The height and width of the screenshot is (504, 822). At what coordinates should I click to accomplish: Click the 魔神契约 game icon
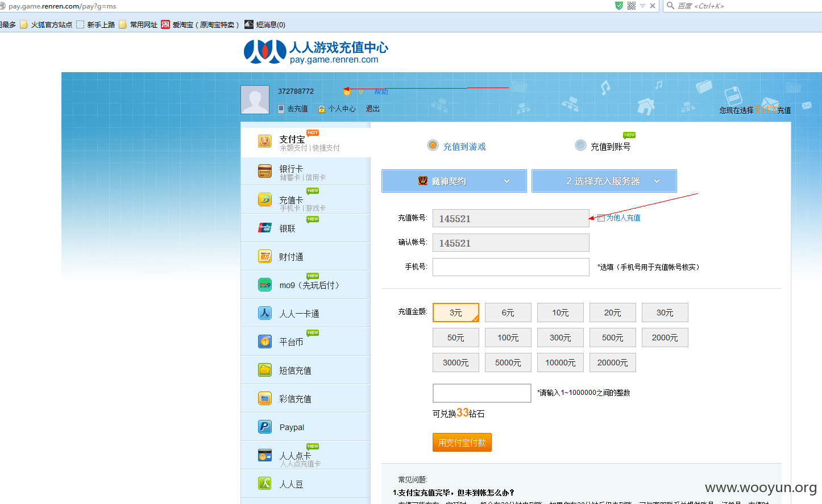(x=423, y=181)
